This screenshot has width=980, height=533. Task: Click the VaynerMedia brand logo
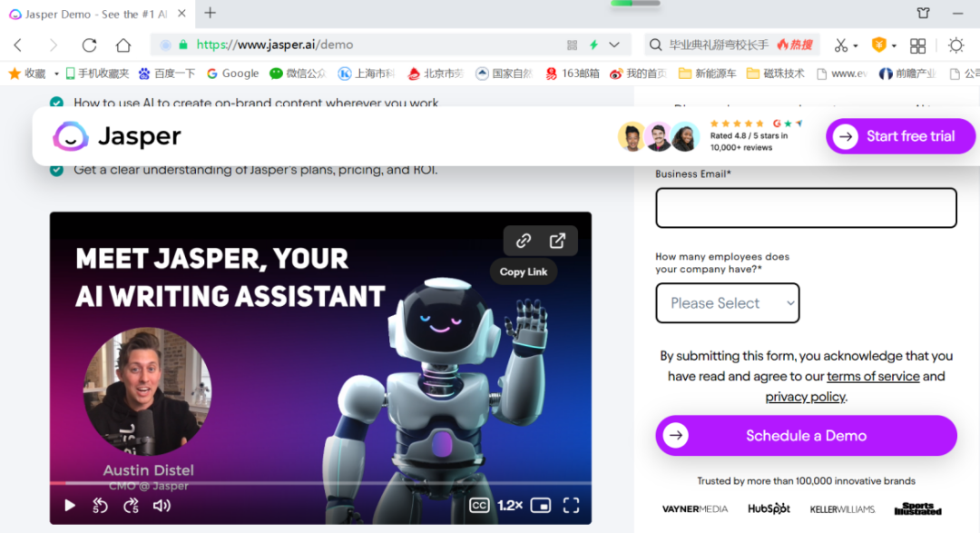tap(694, 509)
